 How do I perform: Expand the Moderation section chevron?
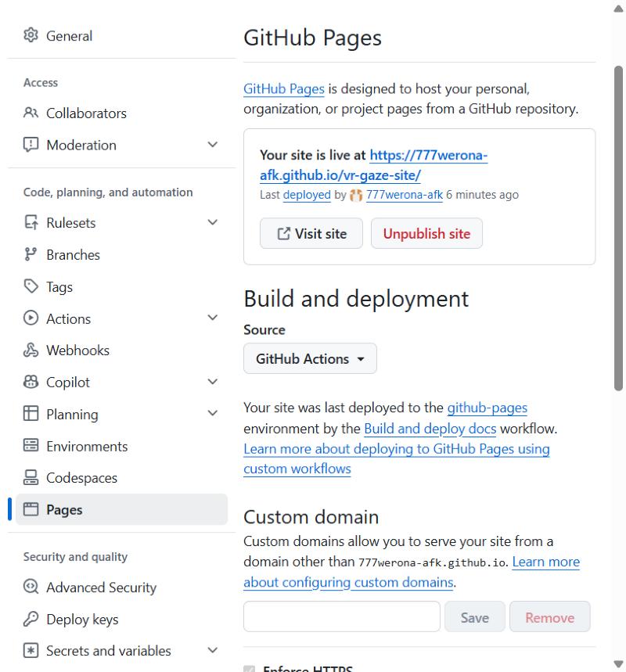point(213,145)
